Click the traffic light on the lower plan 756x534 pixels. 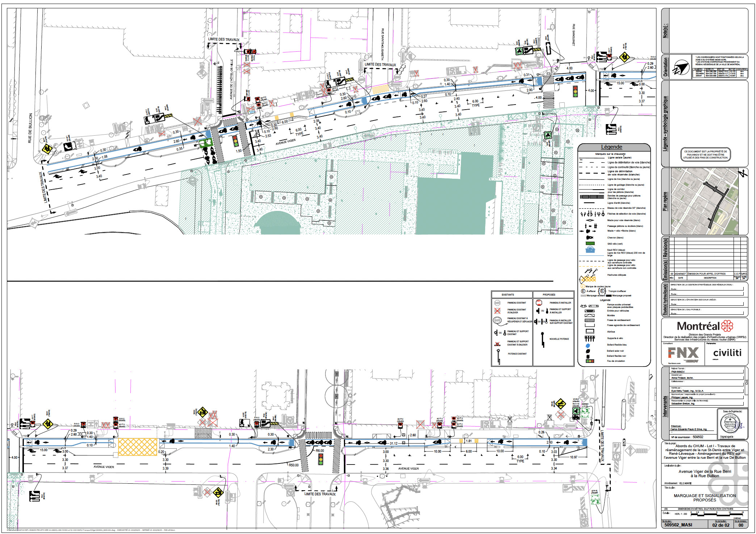pyautogui.click(x=320, y=459)
